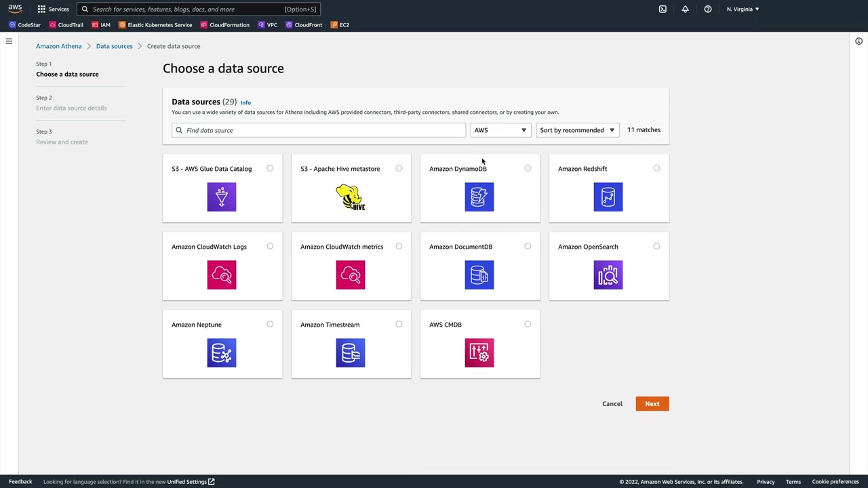This screenshot has height=488, width=868.
Task: Open the Sort by recommended dropdown
Action: tap(577, 130)
